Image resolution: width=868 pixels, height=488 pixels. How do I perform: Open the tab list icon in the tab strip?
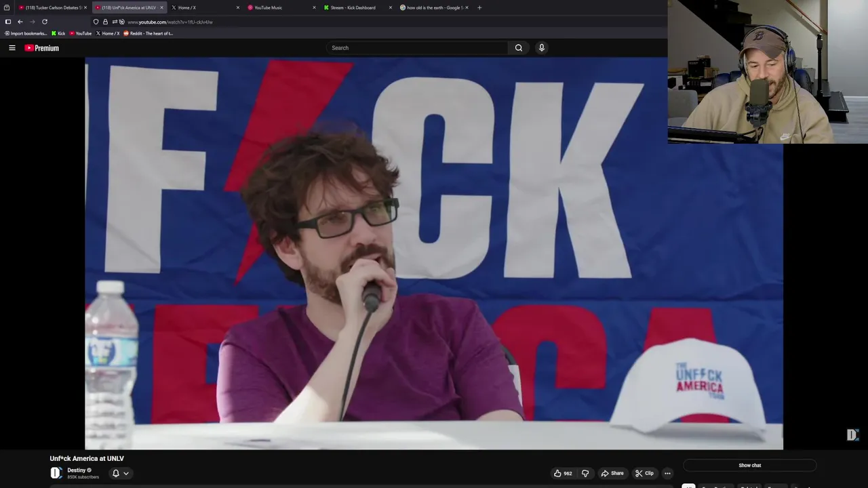click(x=7, y=7)
